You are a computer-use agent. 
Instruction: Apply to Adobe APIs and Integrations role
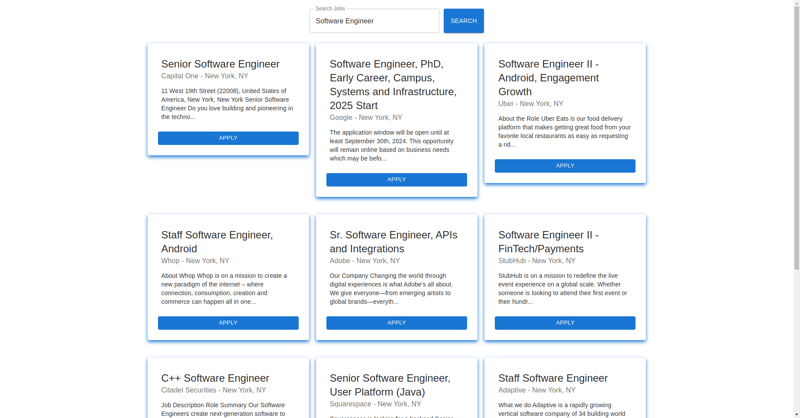(396, 323)
